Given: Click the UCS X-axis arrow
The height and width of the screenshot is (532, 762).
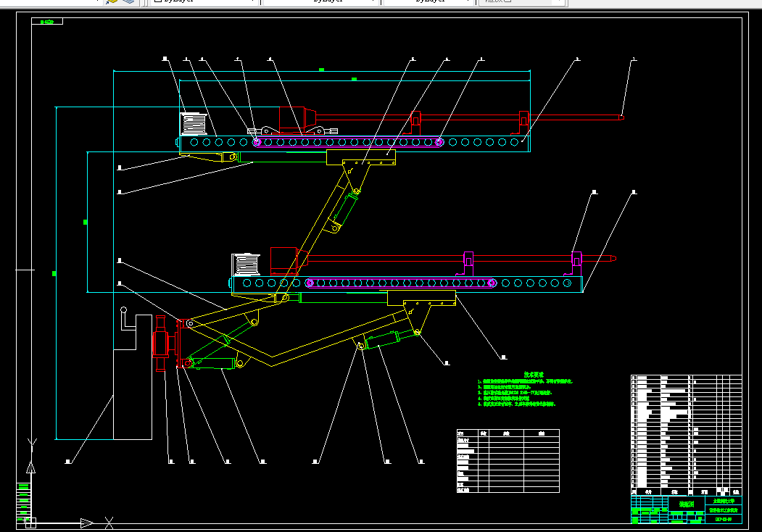Looking at the screenshot, I should [x=87, y=523].
